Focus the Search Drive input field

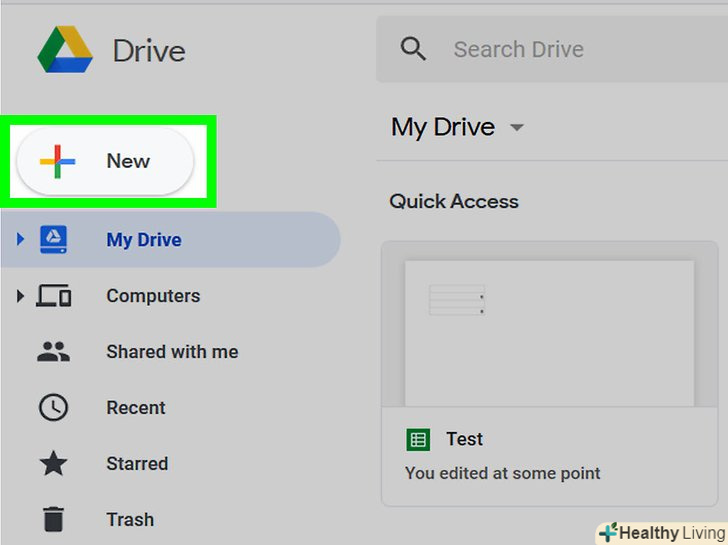coord(552,49)
